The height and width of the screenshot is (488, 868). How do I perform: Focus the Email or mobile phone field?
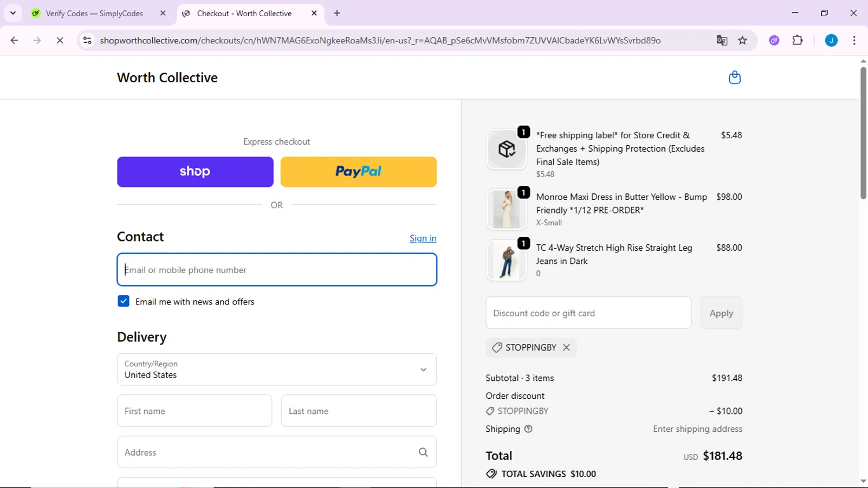pos(277,270)
